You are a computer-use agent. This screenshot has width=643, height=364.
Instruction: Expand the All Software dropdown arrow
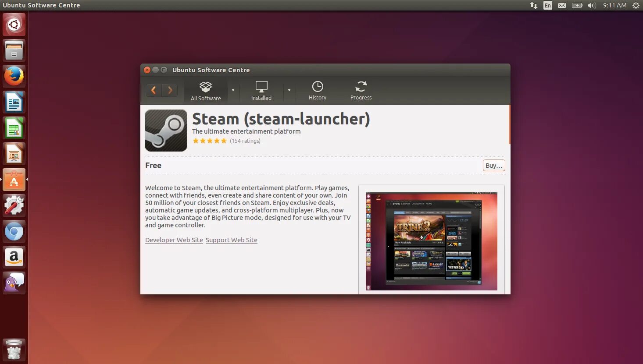[x=233, y=90]
